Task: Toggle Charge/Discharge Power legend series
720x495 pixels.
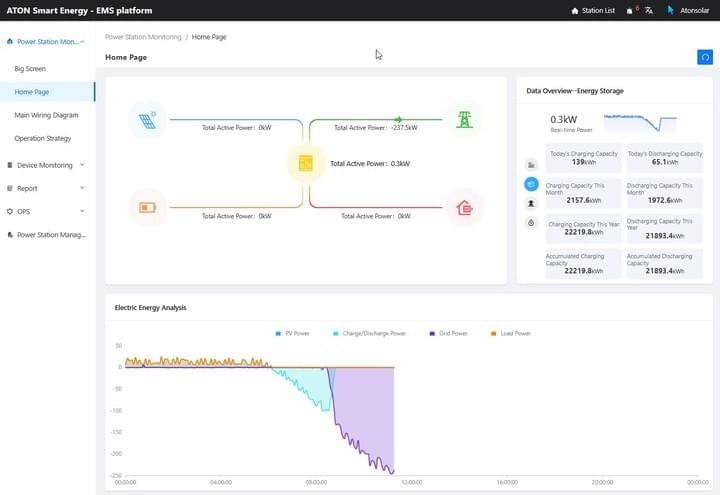Action: pos(369,333)
